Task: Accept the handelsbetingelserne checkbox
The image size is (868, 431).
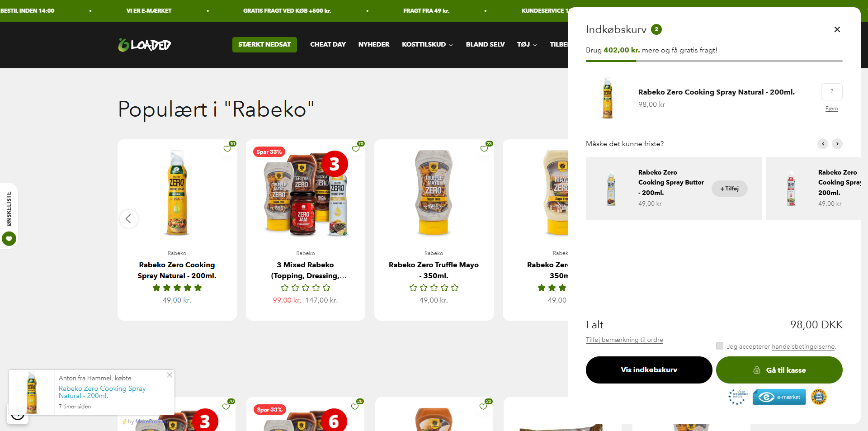Action: click(720, 346)
